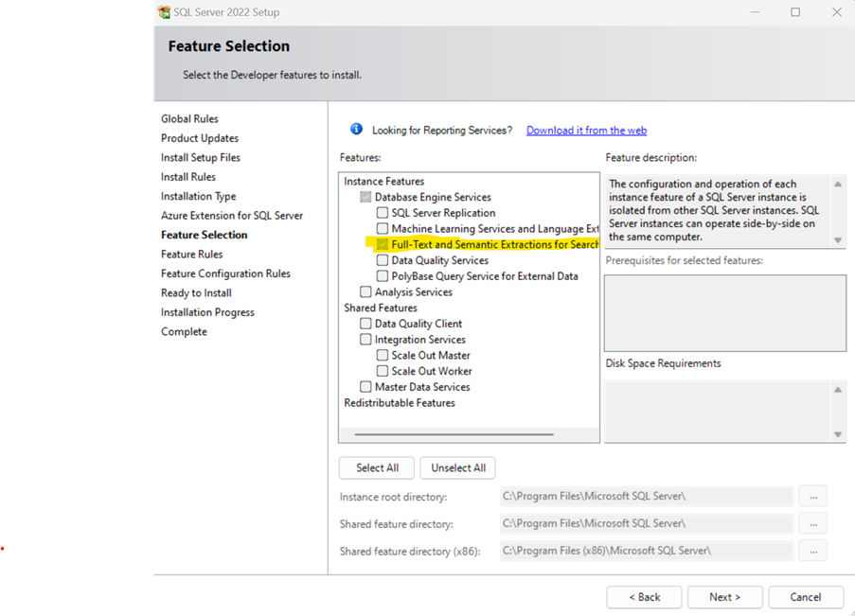Select the Shared Features tree node

[x=380, y=308]
